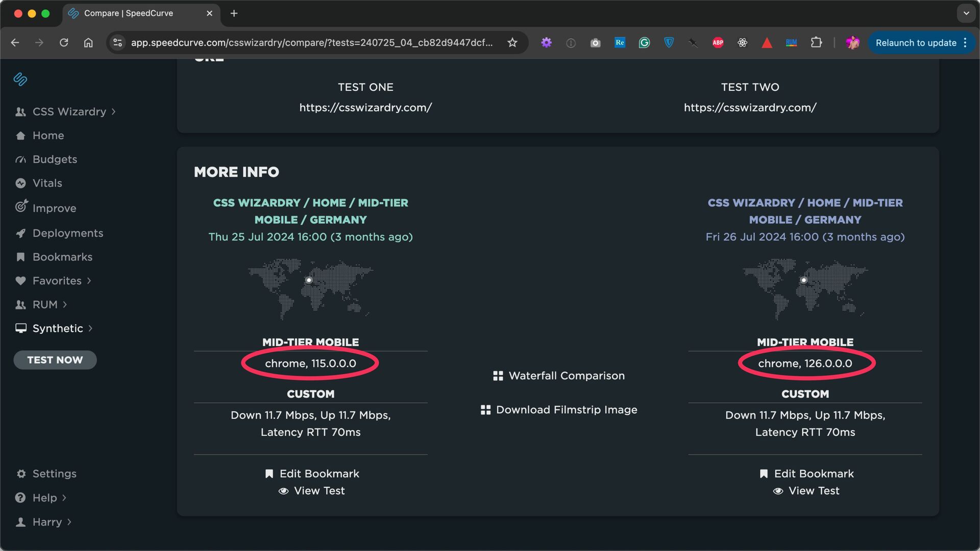Click the Grammarly extension icon

(x=644, y=43)
